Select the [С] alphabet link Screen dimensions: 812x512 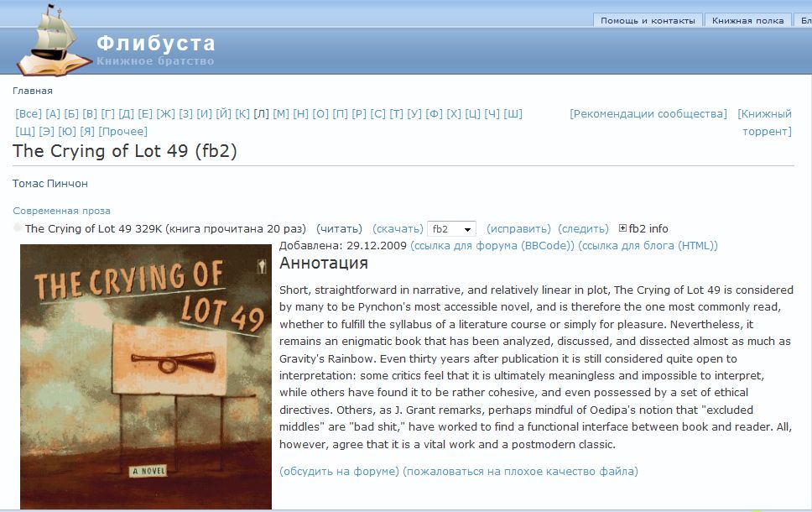point(378,113)
